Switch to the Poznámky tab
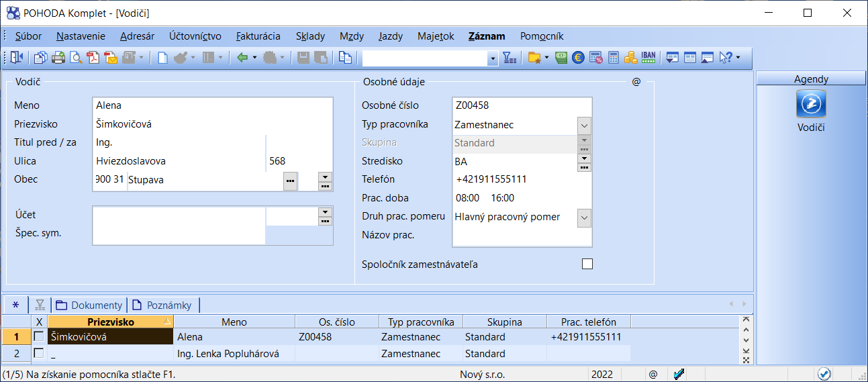This screenshot has height=382, width=868. click(x=163, y=305)
